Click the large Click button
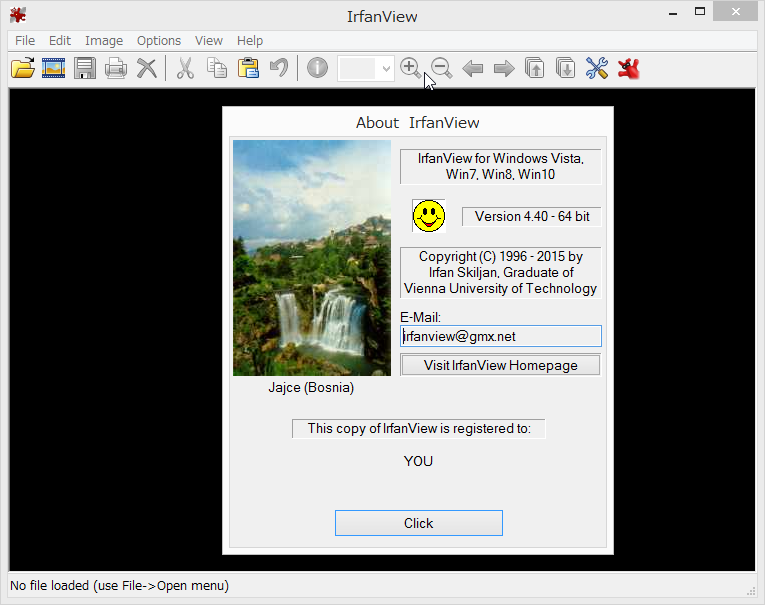The height and width of the screenshot is (605, 765). (x=419, y=523)
